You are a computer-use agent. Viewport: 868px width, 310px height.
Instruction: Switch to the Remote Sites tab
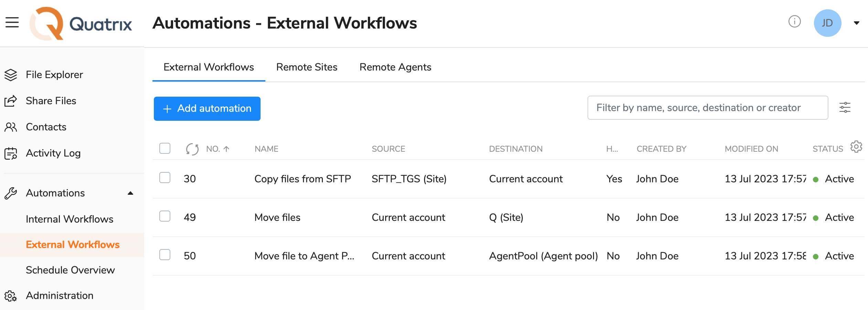coord(306,67)
